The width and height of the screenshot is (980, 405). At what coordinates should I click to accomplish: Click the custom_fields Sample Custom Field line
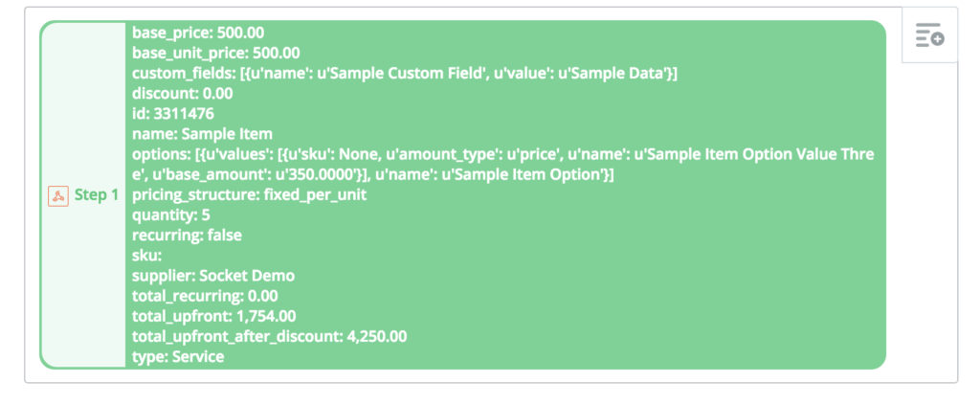tap(405, 74)
